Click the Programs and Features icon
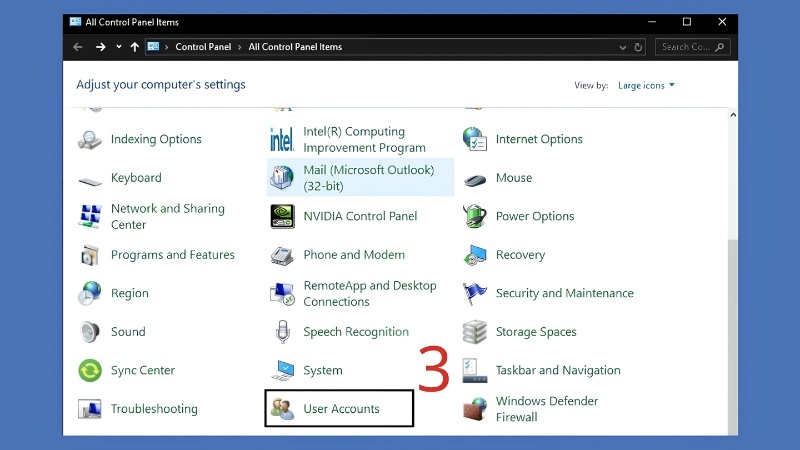The height and width of the screenshot is (450, 800). click(90, 255)
